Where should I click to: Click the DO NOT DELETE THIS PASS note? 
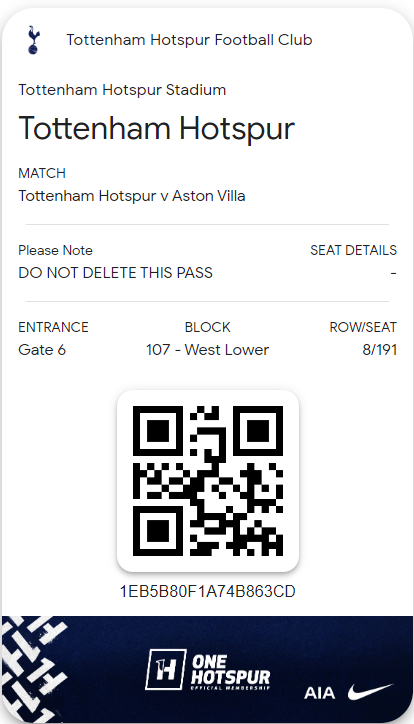(x=115, y=272)
